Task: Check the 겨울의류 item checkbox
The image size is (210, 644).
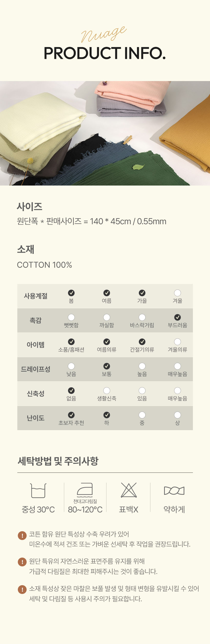Action: pos(178,342)
